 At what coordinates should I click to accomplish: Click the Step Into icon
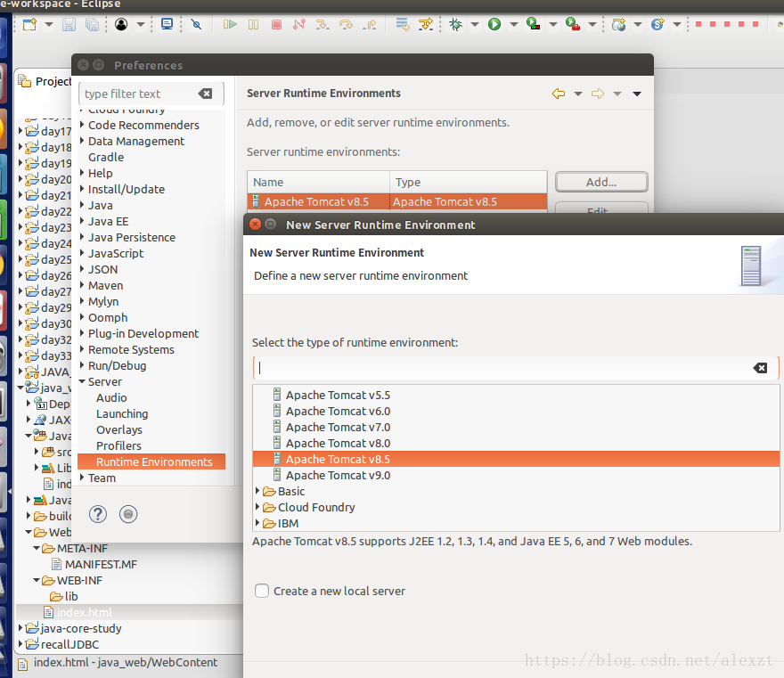(323, 24)
